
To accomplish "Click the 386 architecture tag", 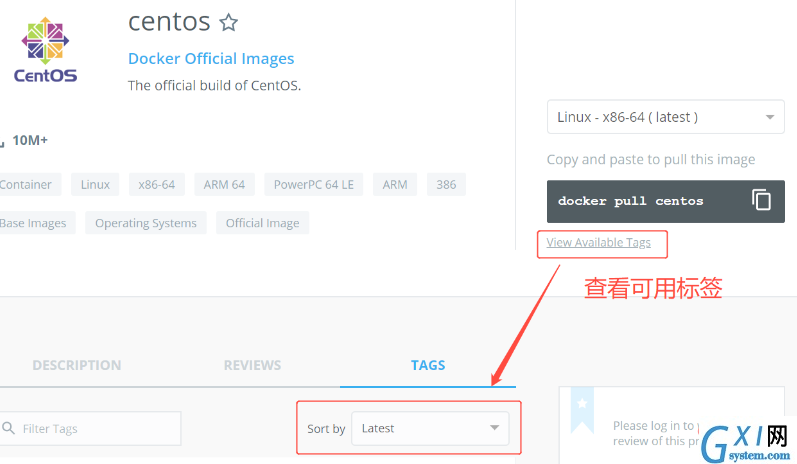I will 446,184.
